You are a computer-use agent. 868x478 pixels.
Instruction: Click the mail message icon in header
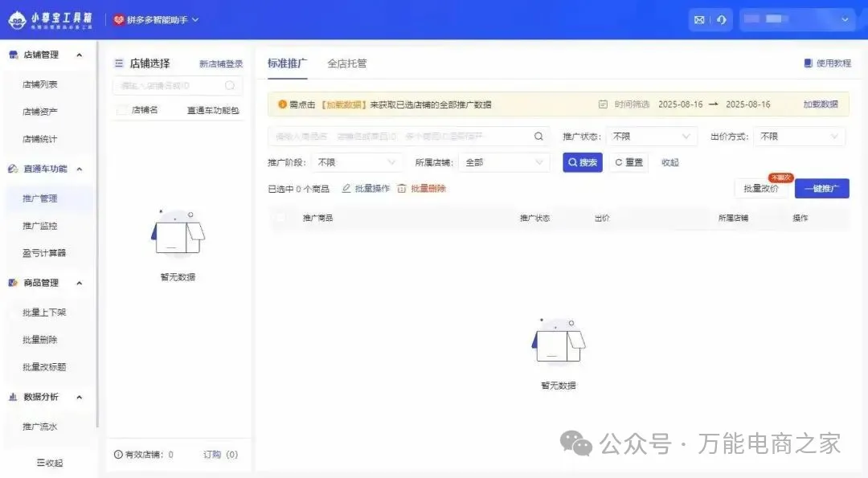click(x=699, y=20)
